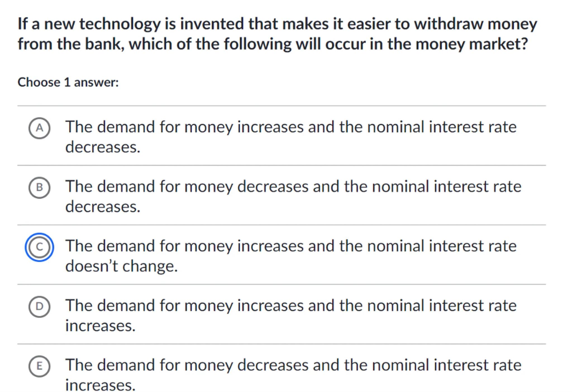Click the "decreases." second line in option B
The image size is (572, 392).
coord(103,207)
